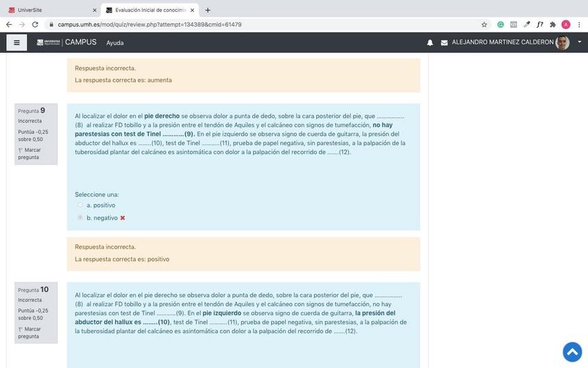
Task: Click the address bar URL
Action: (150, 24)
